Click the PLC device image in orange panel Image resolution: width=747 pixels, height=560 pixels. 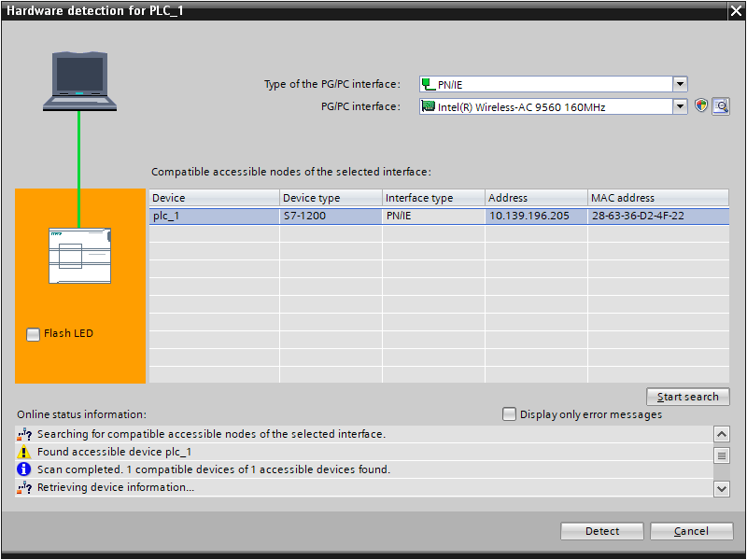coord(79,255)
